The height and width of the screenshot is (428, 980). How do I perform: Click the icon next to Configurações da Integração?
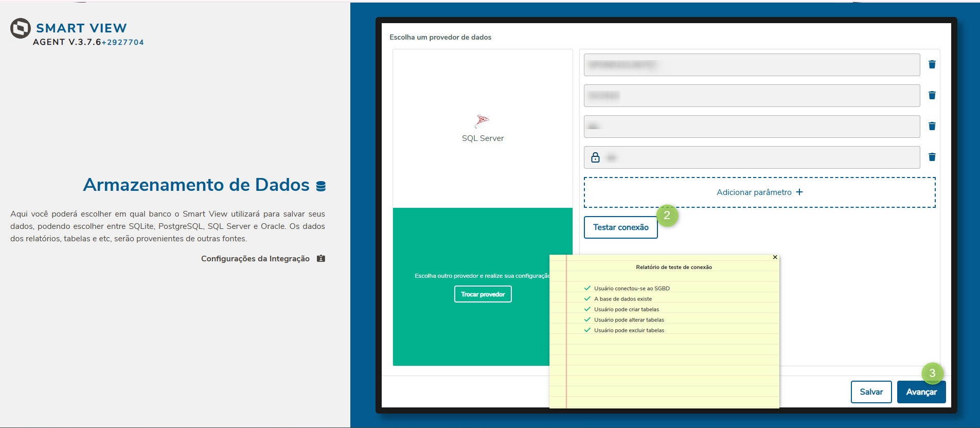pos(321,258)
